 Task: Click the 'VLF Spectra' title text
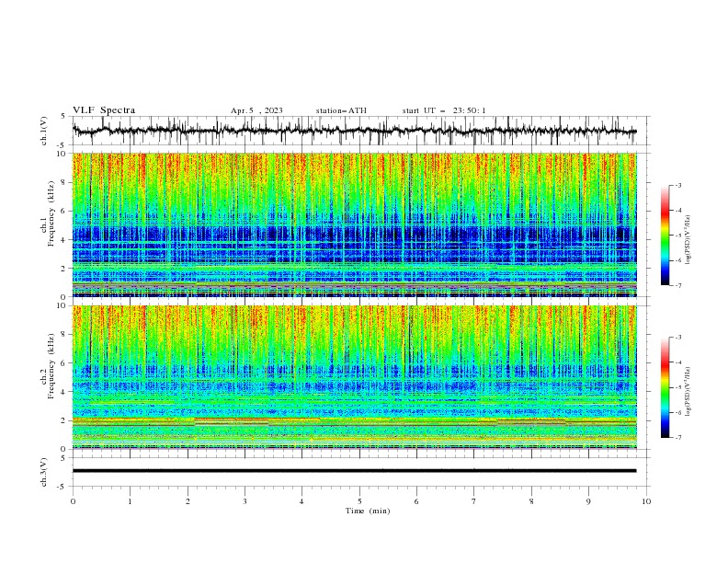[x=104, y=110]
